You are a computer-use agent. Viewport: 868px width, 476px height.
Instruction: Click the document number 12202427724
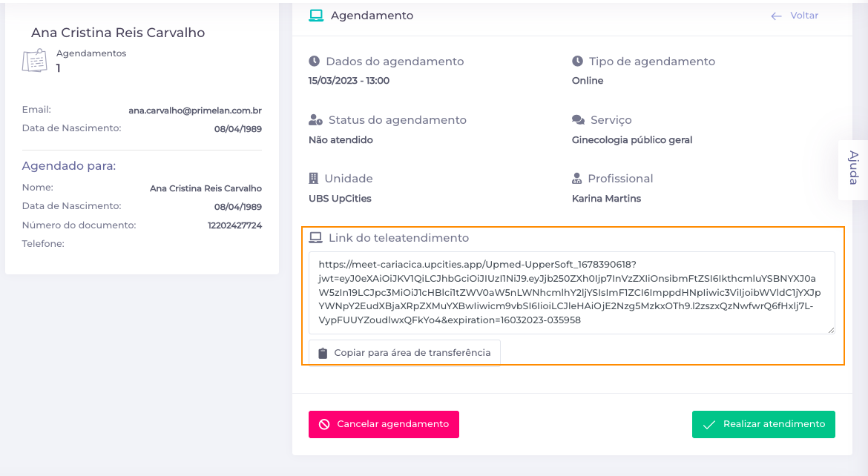pyautogui.click(x=234, y=225)
